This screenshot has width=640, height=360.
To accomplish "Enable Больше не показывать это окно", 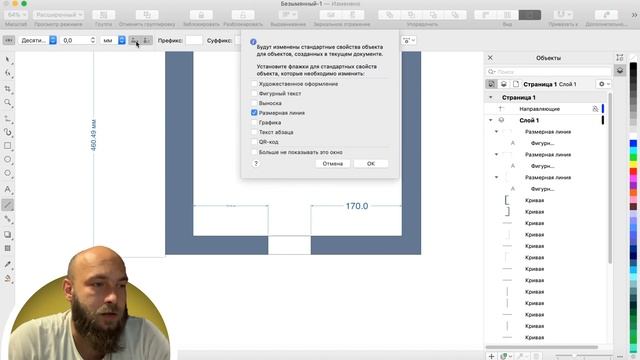I will (254, 152).
